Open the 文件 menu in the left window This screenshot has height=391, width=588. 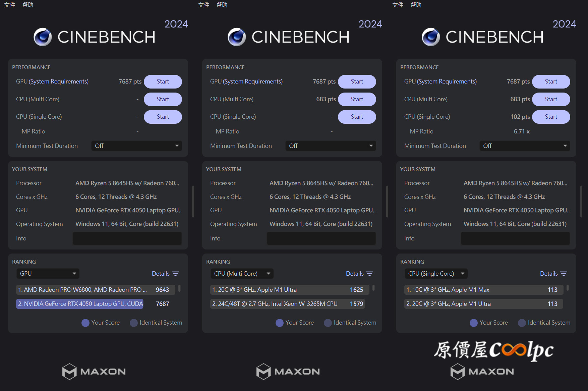[x=10, y=5]
